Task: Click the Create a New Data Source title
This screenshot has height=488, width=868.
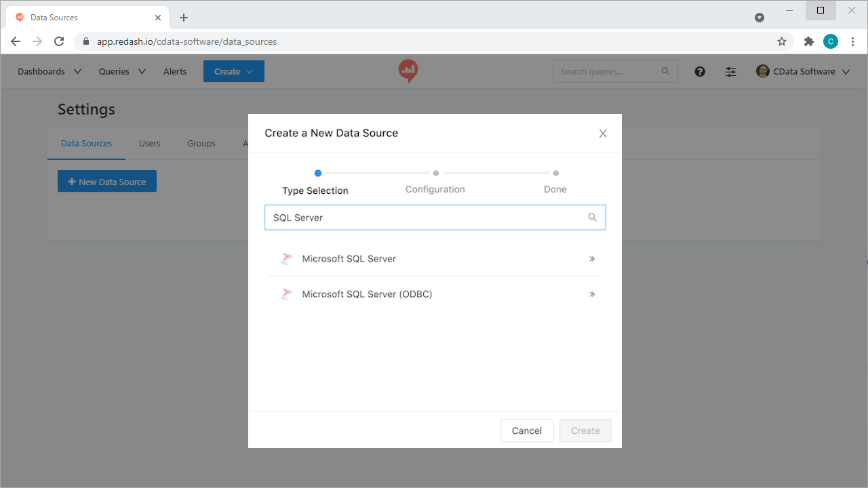Action: [x=332, y=133]
